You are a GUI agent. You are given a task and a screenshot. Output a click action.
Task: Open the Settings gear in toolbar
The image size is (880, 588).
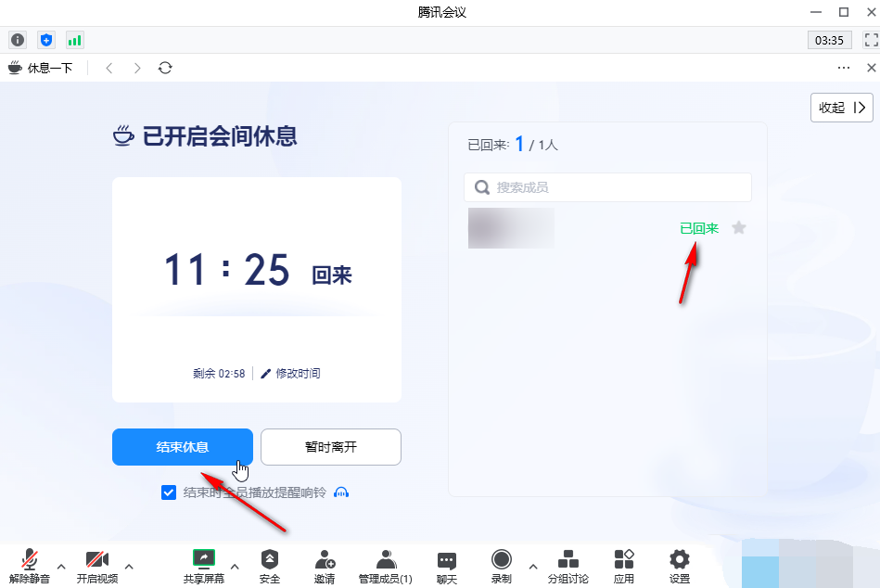coord(680,565)
